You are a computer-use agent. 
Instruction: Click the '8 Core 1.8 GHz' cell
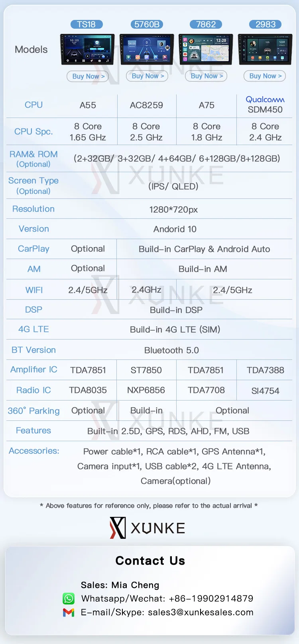click(x=207, y=132)
